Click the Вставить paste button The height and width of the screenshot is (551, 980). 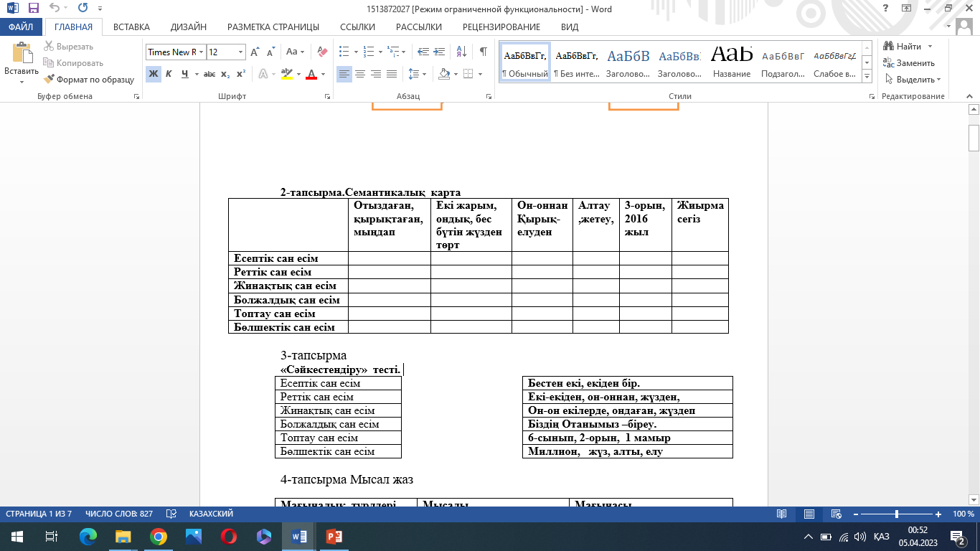click(x=22, y=63)
